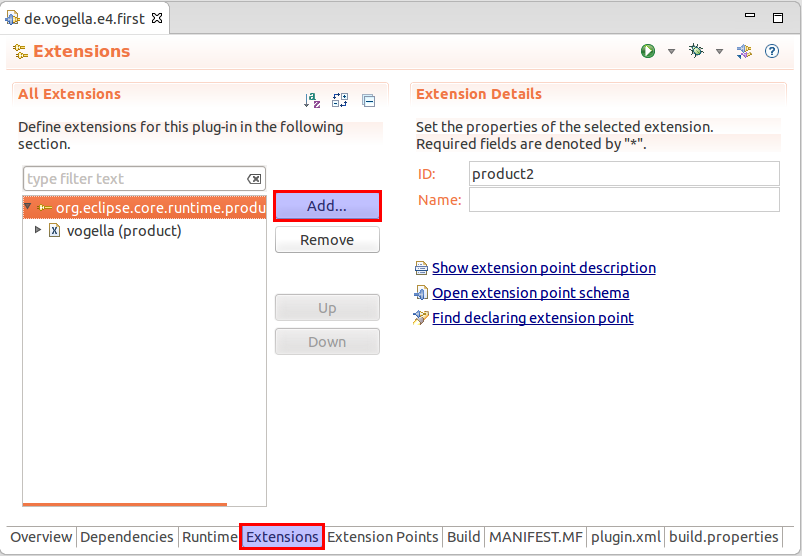Maximize the editor area
Image resolution: width=802 pixels, height=556 pixels.
click(x=778, y=18)
